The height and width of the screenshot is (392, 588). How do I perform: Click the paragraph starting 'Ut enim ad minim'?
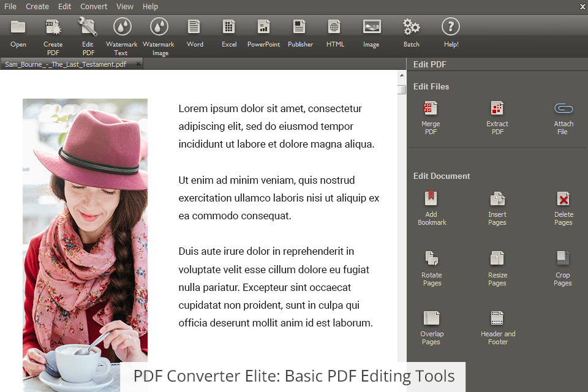tap(279, 198)
